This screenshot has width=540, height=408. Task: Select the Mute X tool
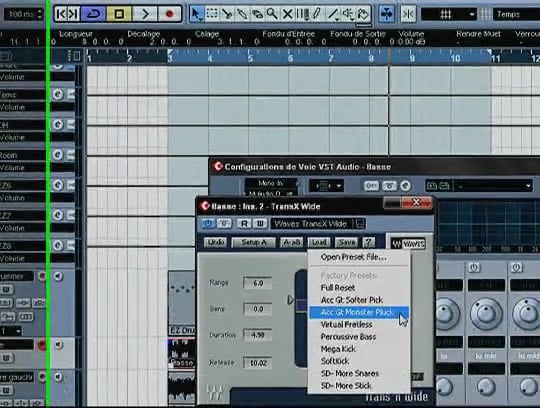(x=287, y=14)
